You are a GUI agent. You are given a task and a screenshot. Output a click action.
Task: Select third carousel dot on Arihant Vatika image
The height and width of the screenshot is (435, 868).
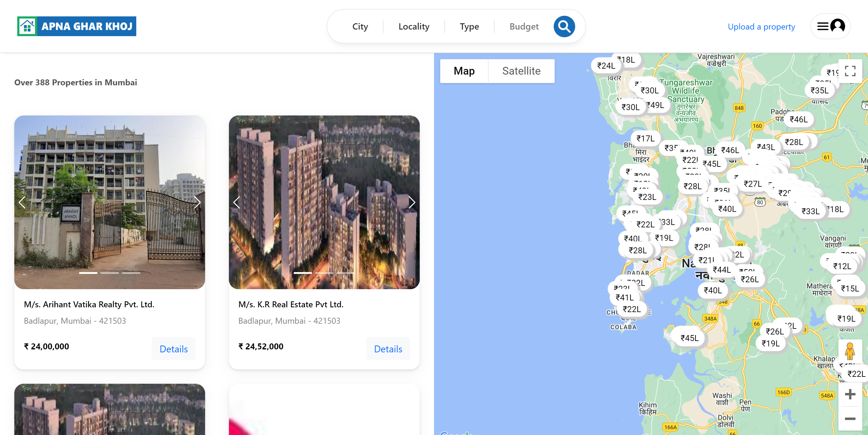click(131, 273)
